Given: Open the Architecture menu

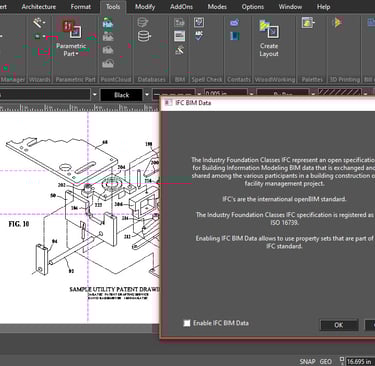Looking at the screenshot, I should (x=39, y=7).
